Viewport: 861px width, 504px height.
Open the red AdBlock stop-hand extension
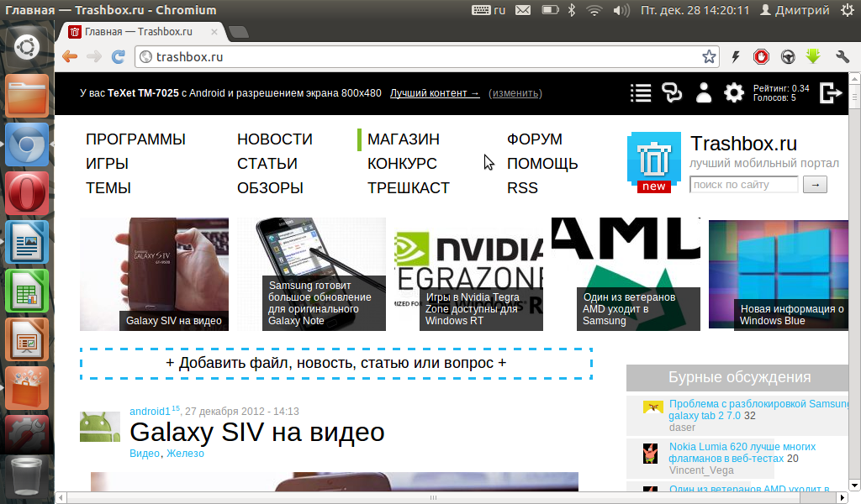[x=761, y=56]
